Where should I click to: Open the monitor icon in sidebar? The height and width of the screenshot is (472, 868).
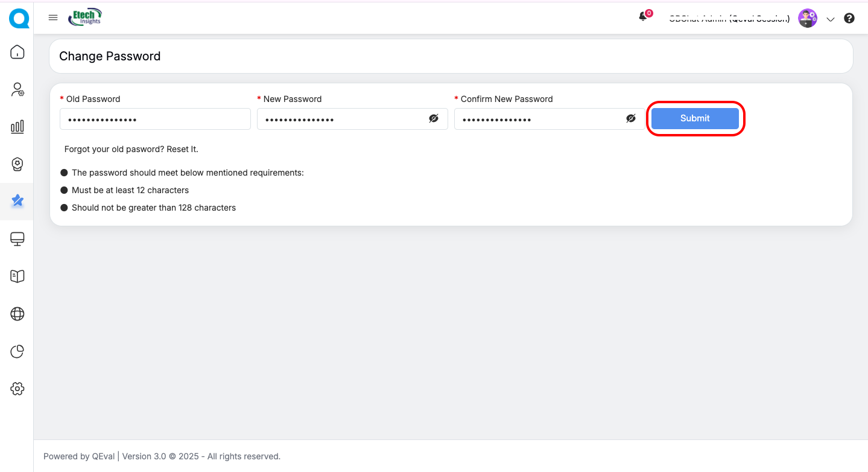point(17,239)
